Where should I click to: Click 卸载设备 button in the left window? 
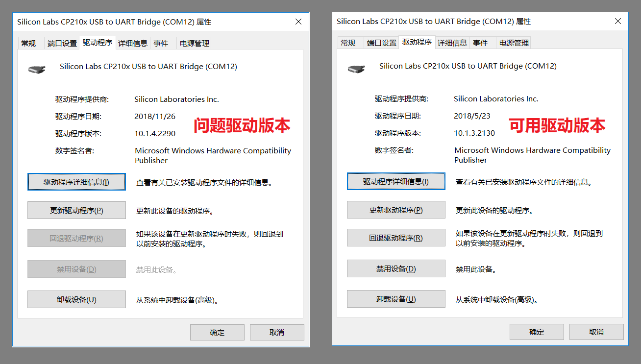click(x=76, y=299)
